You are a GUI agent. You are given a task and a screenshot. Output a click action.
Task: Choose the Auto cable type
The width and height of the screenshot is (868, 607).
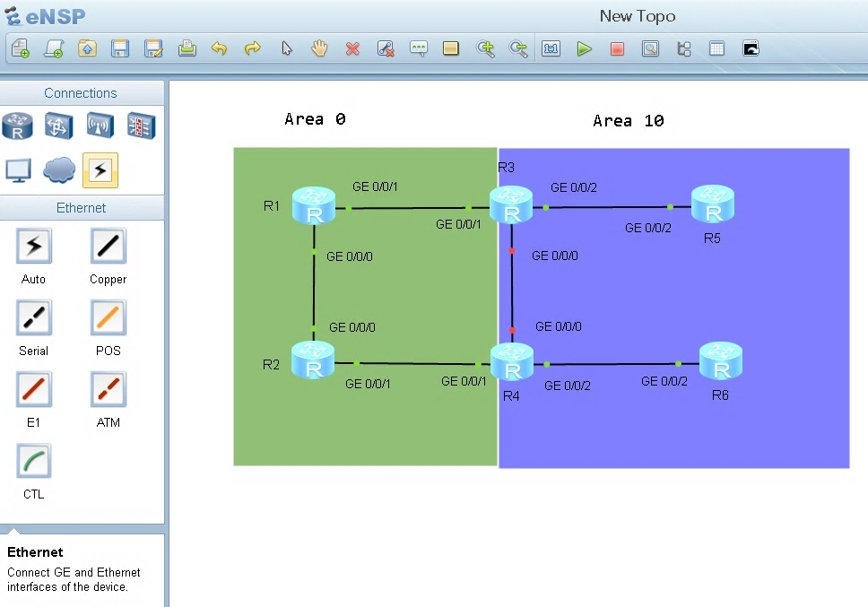point(34,246)
